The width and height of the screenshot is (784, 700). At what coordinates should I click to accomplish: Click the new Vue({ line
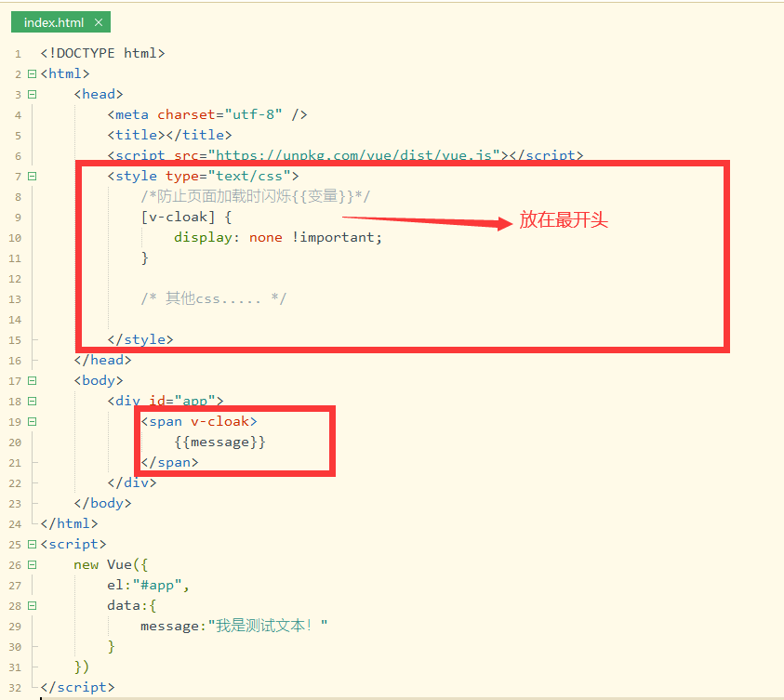point(111,564)
